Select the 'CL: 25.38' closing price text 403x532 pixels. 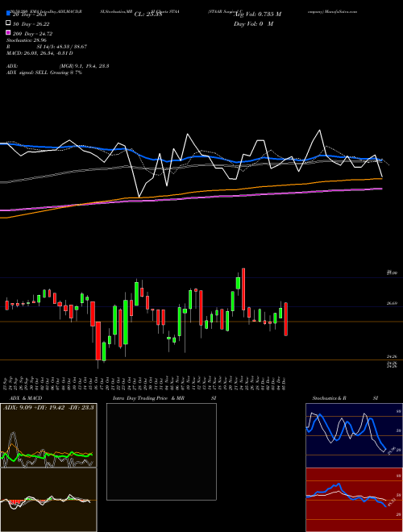tap(148, 15)
